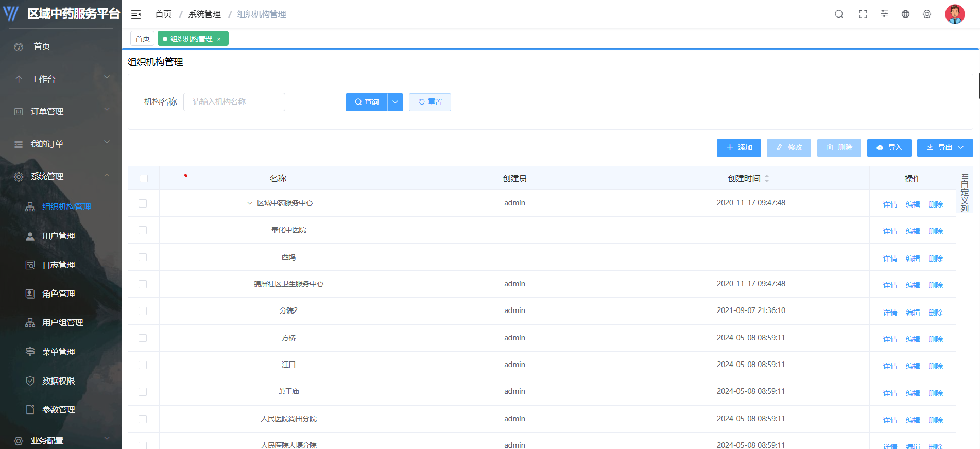Sort by 创建时间 sort arrows
This screenshot has width=980, height=449.
coord(767,179)
